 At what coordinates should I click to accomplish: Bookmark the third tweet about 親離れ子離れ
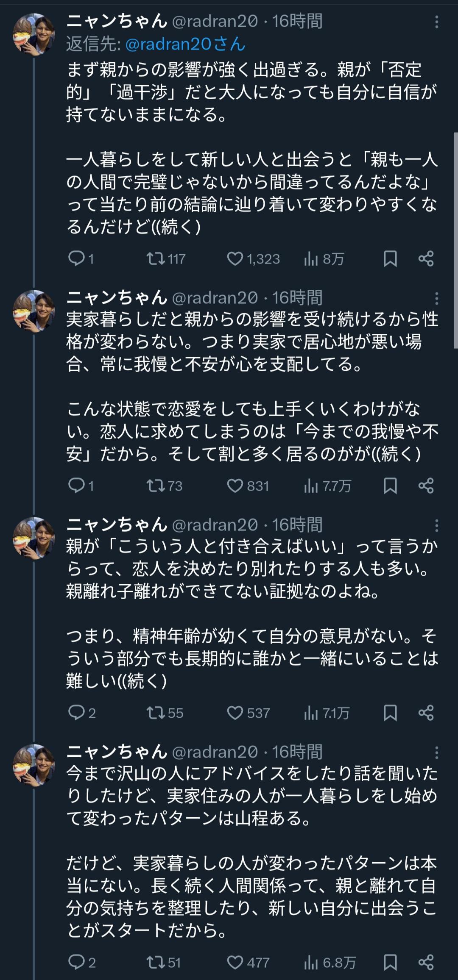coord(390,713)
